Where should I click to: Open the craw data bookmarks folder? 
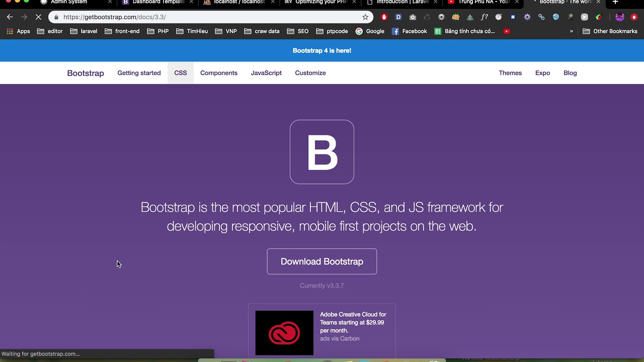262,31
